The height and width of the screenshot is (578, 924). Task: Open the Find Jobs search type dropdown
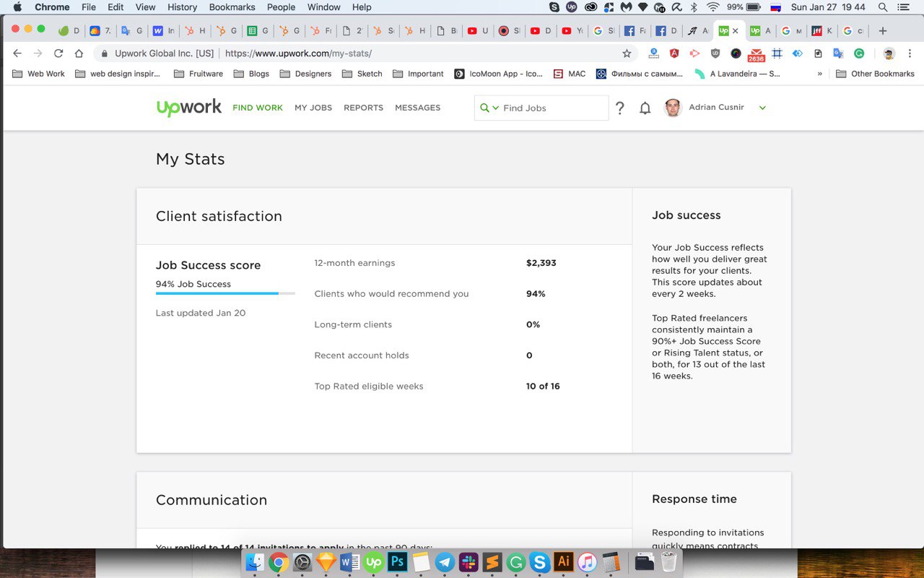pos(489,108)
